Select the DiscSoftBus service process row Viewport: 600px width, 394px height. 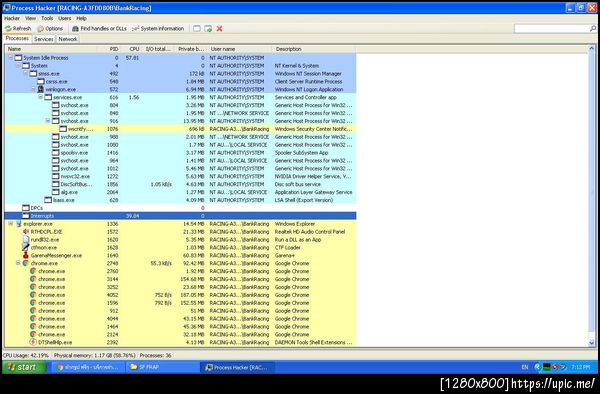click(x=180, y=184)
